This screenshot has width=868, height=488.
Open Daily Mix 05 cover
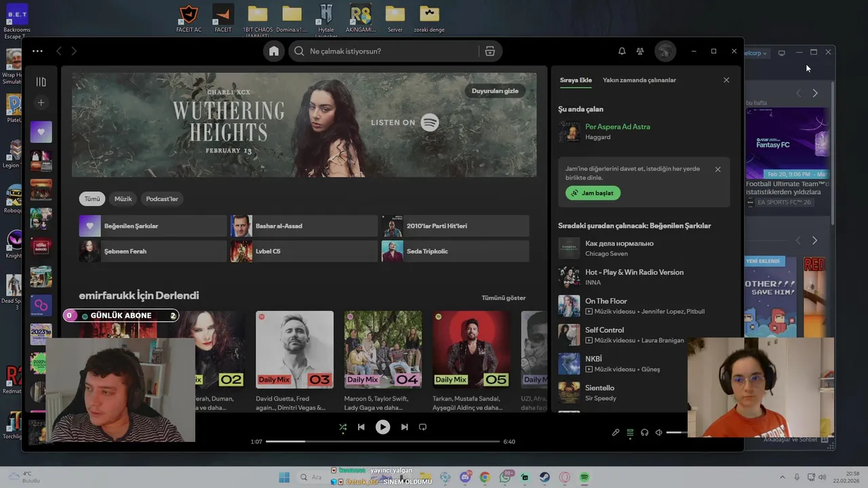pyautogui.click(x=471, y=350)
